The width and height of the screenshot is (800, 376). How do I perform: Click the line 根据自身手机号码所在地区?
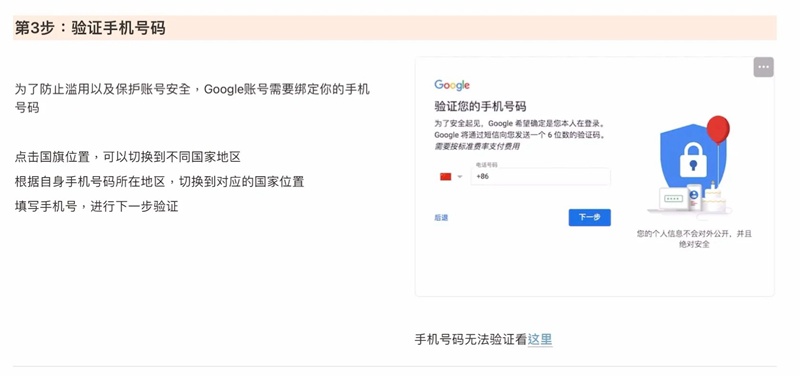click(90, 182)
